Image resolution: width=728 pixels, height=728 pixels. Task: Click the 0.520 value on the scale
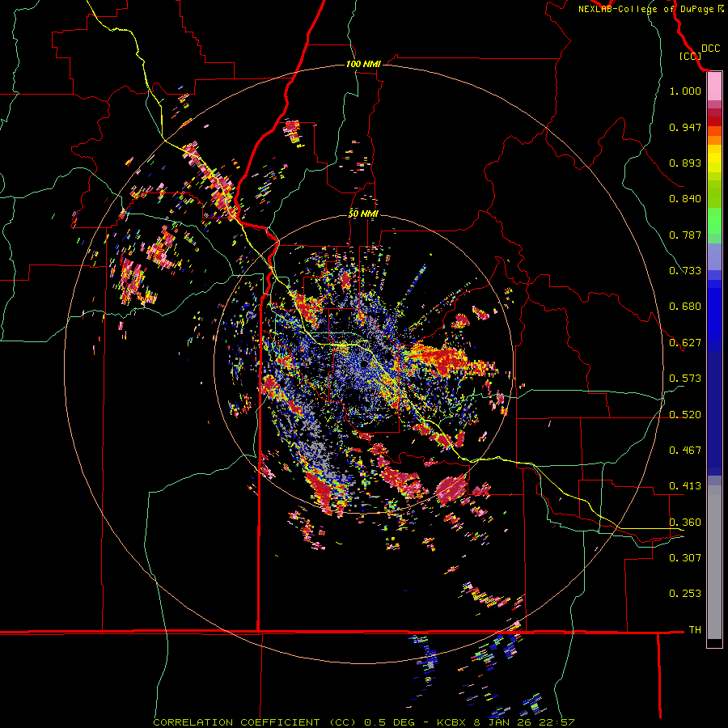pyautogui.click(x=685, y=415)
